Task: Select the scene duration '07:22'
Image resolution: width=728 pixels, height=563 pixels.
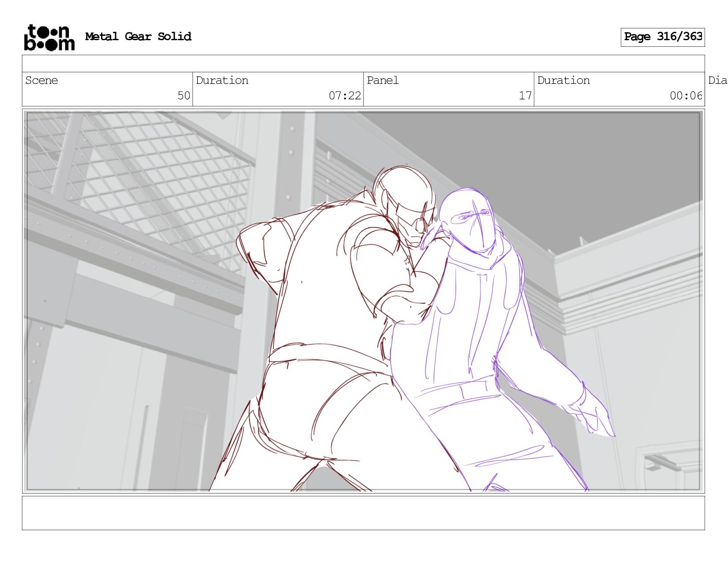Action: pyautogui.click(x=345, y=96)
